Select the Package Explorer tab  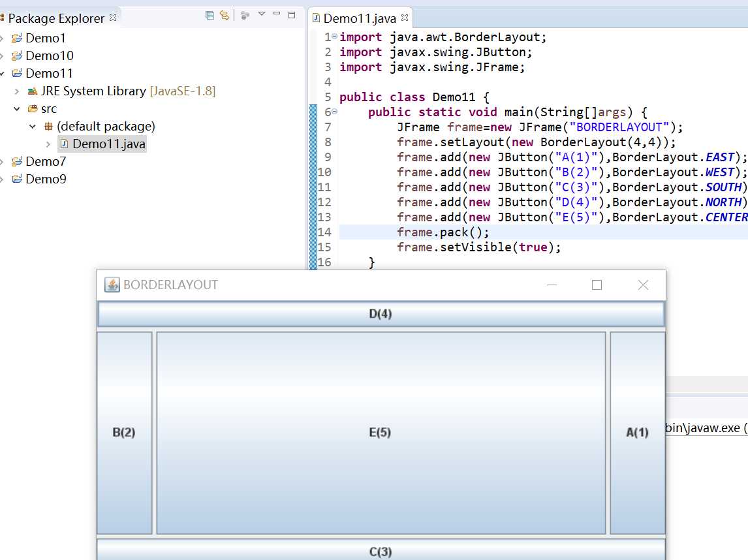point(56,18)
